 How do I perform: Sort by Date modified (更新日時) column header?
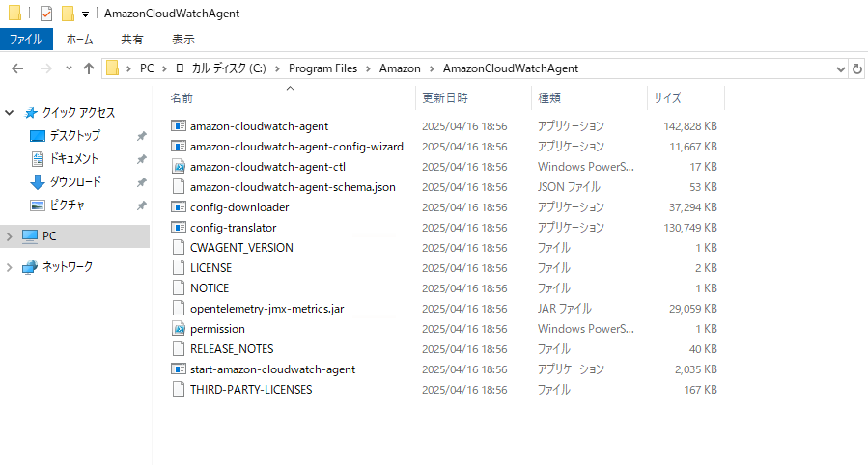click(x=473, y=97)
